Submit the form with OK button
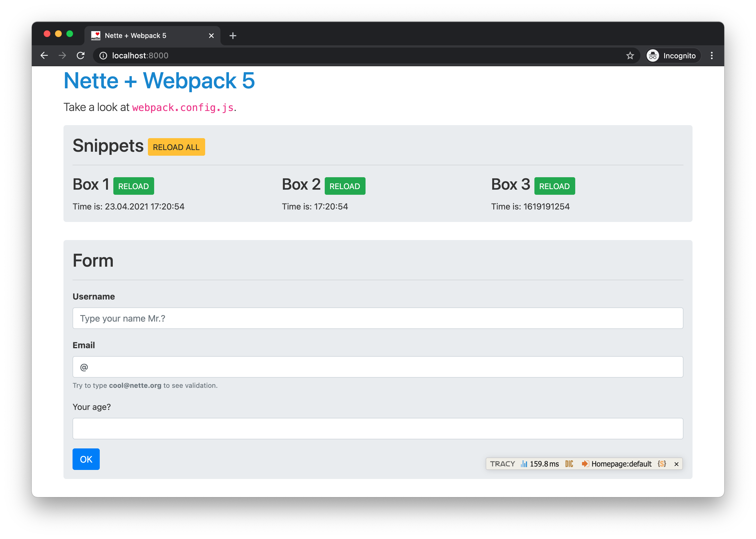The height and width of the screenshot is (539, 756). click(86, 459)
